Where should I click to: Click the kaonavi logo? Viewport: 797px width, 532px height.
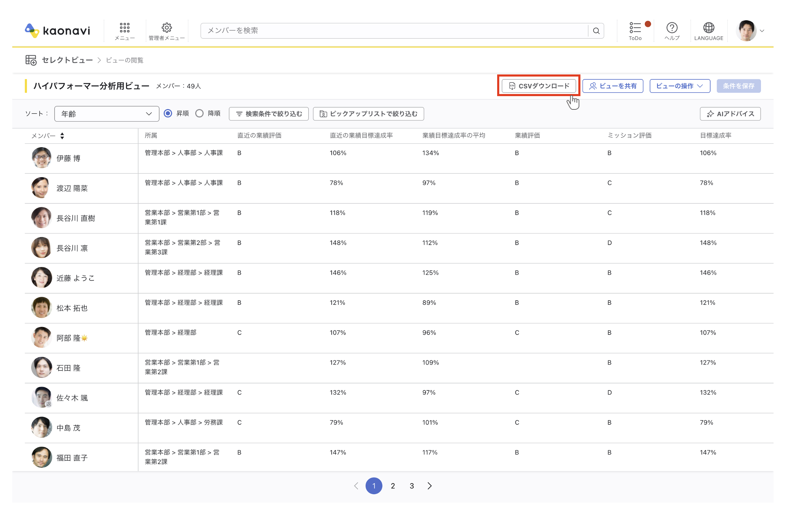click(x=58, y=31)
